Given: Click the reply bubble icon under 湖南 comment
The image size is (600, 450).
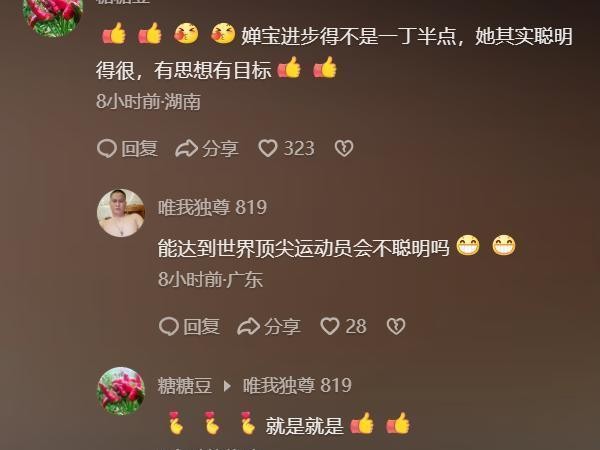Looking at the screenshot, I should point(107,148).
